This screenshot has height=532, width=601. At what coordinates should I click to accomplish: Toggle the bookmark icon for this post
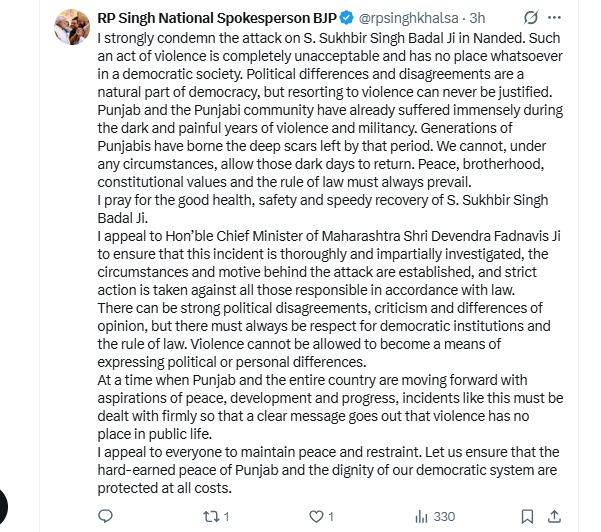[527, 517]
